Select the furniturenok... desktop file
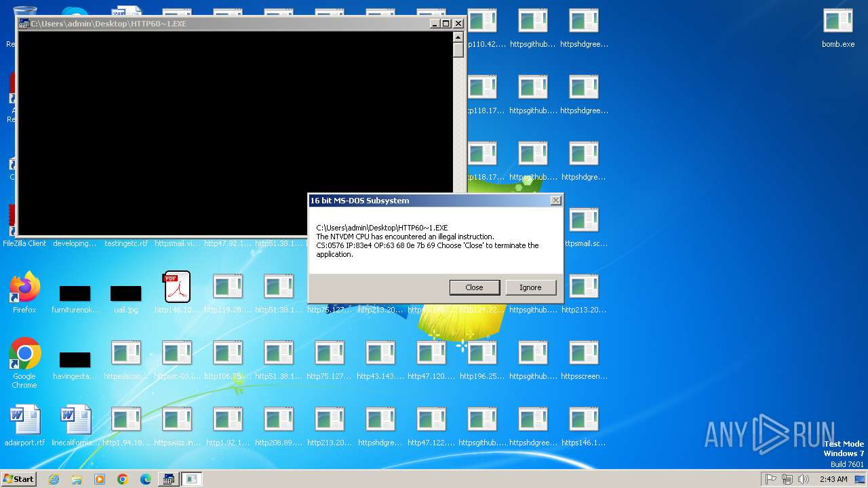The width and height of the screenshot is (868, 488). click(75, 297)
